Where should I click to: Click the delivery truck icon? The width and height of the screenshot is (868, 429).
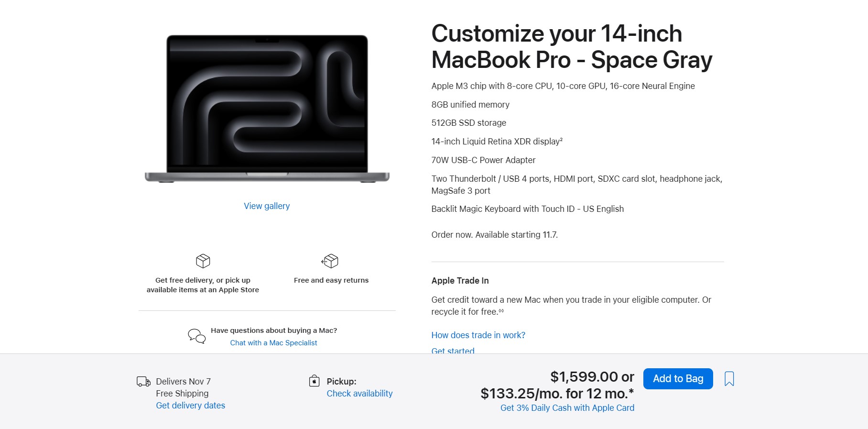[143, 382]
